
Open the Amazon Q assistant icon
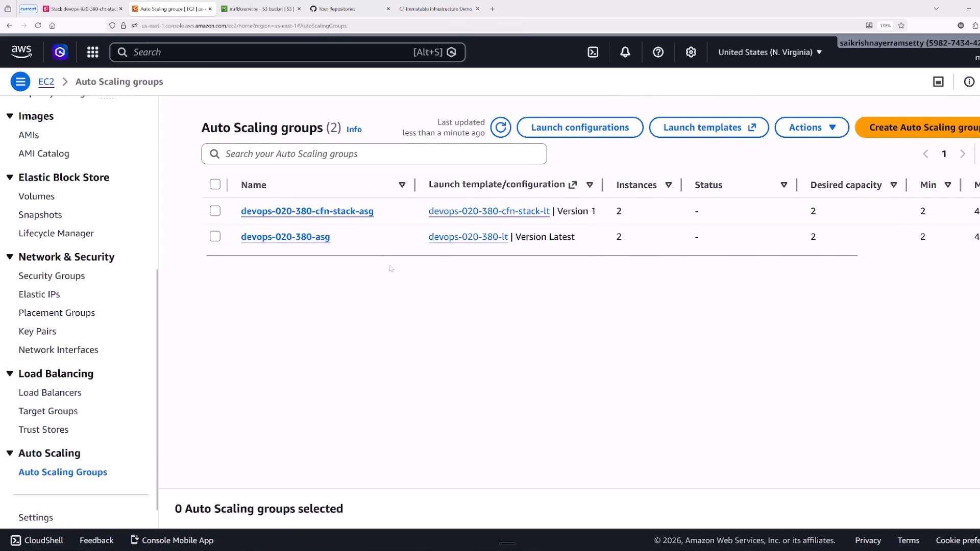click(x=60, y=52)
